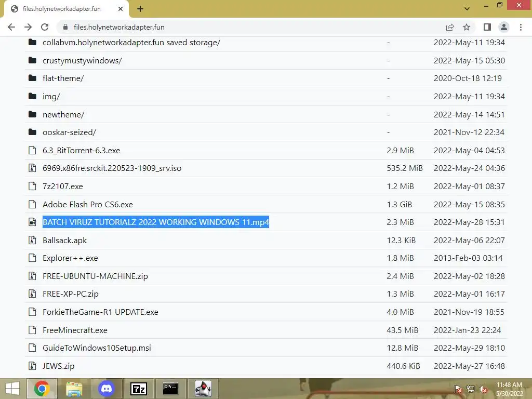Open the Action Center flag tray icon
Image resolution: width=532 pixels, height=399 pixels.
[x=458, y=389]
